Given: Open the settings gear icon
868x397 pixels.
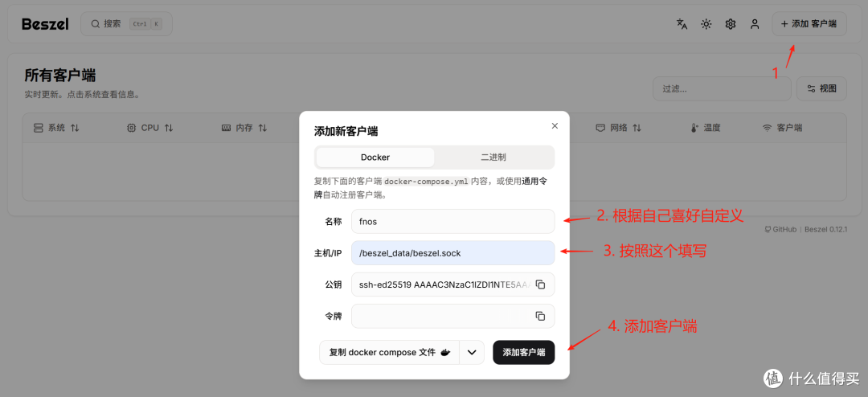Looking at the screenshot, I should (x=731, y=24).
